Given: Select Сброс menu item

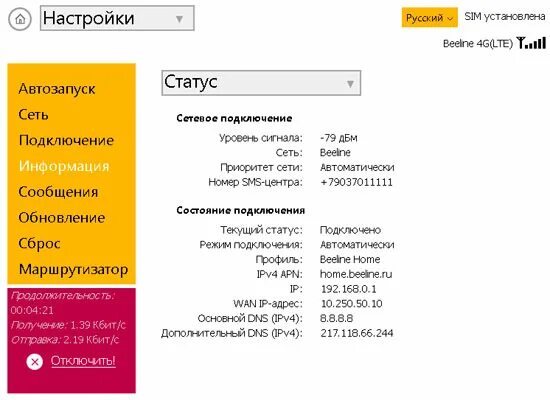Looking at the screenshot, I should pyautogui.click(x=39, y=244).
